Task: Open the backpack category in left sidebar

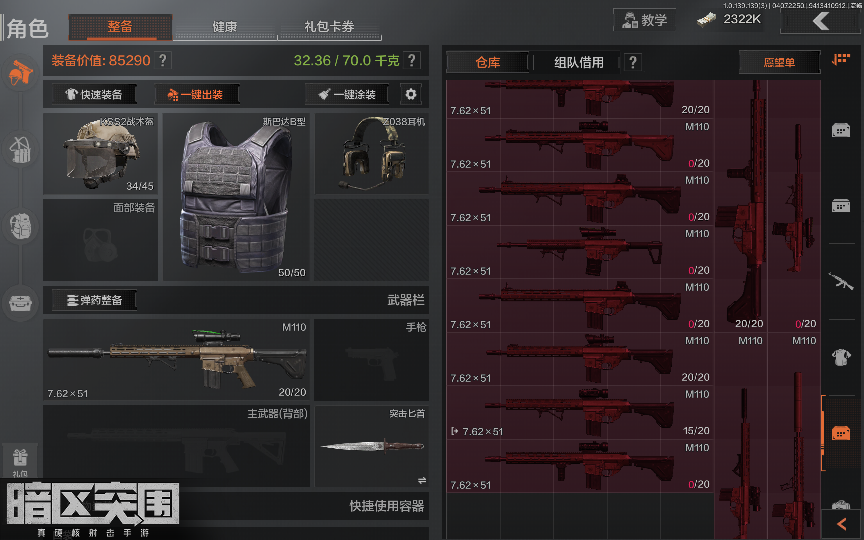Action: (21, 149)
